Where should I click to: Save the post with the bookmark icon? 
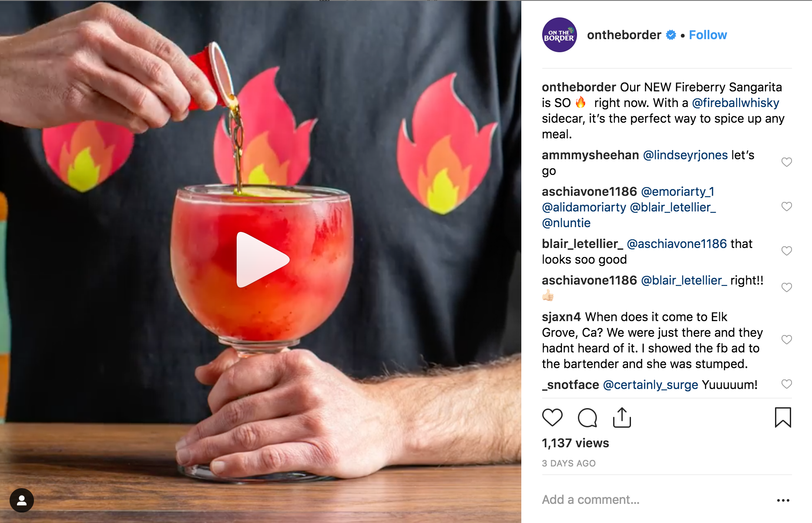point(783,417)
